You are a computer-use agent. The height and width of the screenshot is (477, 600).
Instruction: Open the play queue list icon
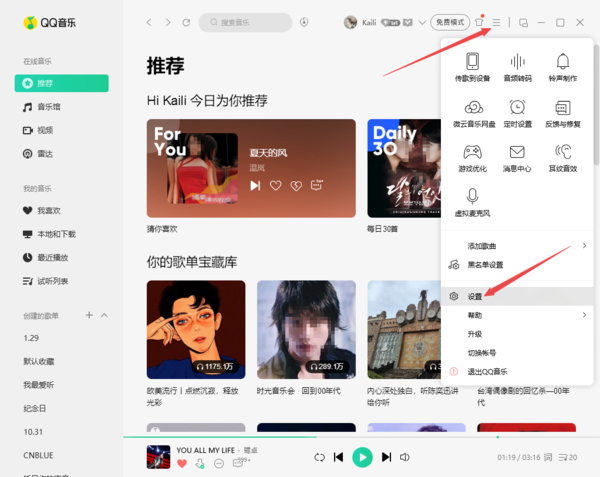tap(567, 457)
